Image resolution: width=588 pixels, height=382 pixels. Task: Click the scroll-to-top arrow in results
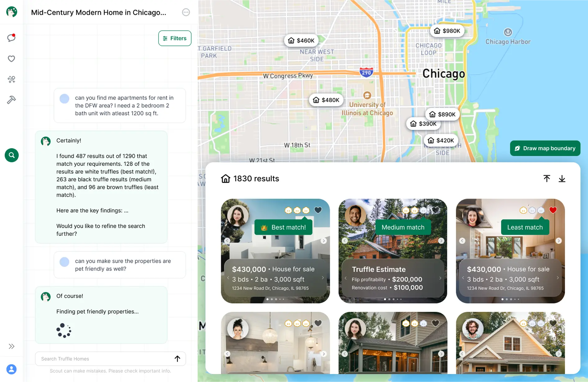tap(547, 178)
